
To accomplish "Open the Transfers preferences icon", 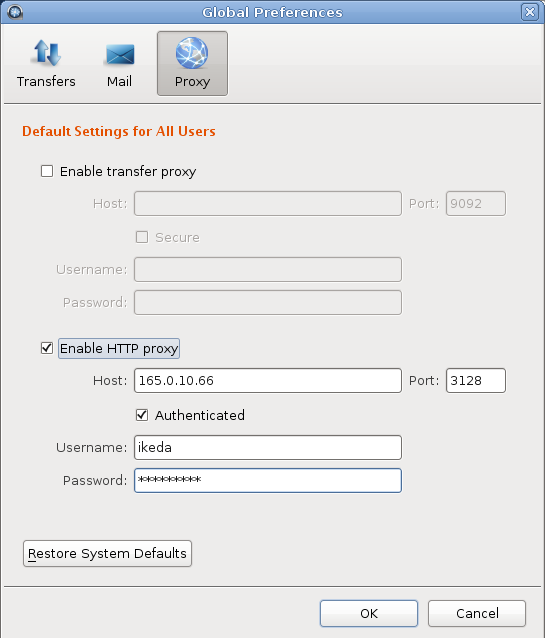I will click(x=46, y=53).
